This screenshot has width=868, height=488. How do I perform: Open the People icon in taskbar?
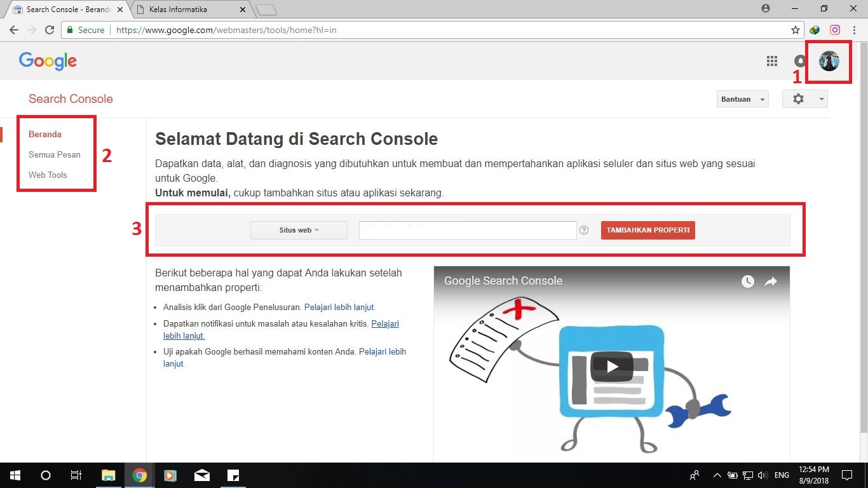tap(695, 475)
